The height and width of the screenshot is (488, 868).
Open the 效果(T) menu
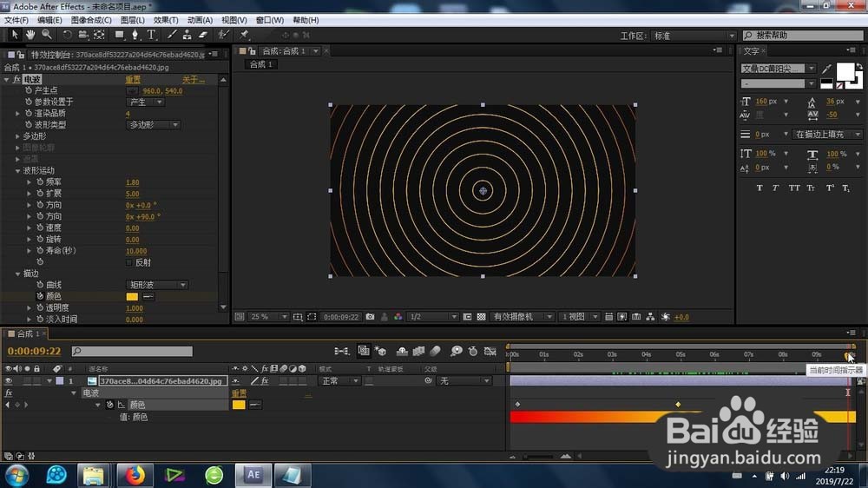[x=166, y=20]
